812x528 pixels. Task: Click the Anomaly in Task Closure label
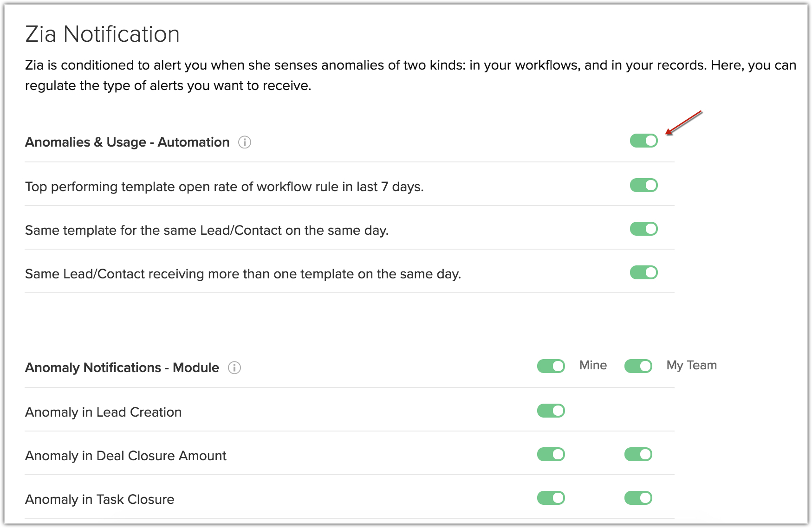[x=99, y=500]
